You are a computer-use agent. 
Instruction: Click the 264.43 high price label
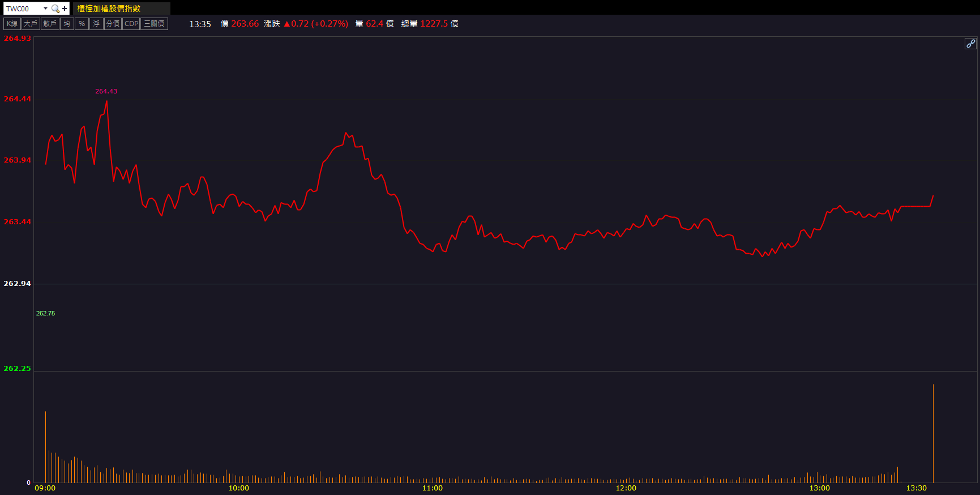coord(106,91)
